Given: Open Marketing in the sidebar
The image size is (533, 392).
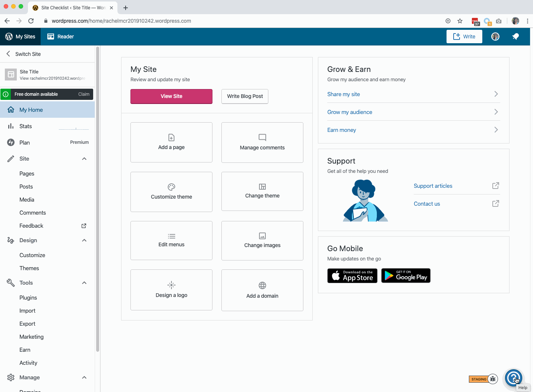Looking at the screenshot, I should [32, 337].
